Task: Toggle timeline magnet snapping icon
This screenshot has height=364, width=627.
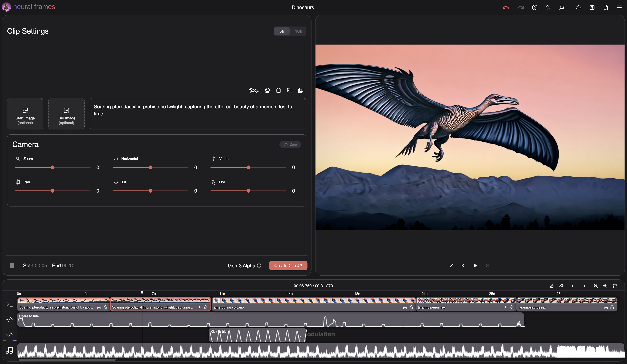Action: click(561, 286)
